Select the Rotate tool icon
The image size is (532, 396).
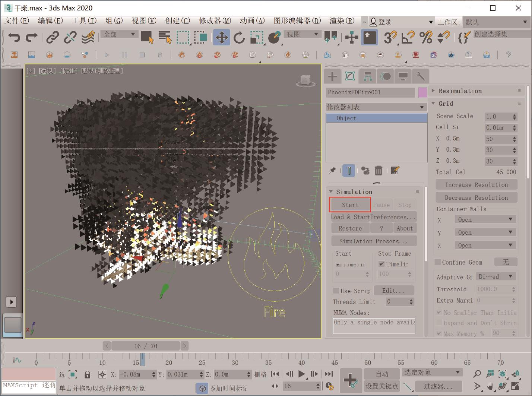(239, 37)
